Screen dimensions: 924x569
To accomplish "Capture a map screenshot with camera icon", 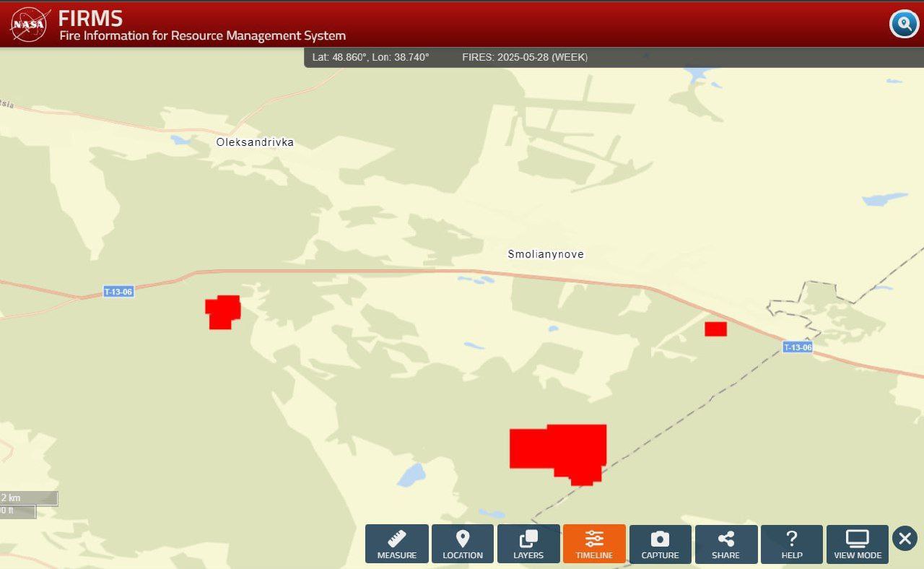I will click(660, 544).
